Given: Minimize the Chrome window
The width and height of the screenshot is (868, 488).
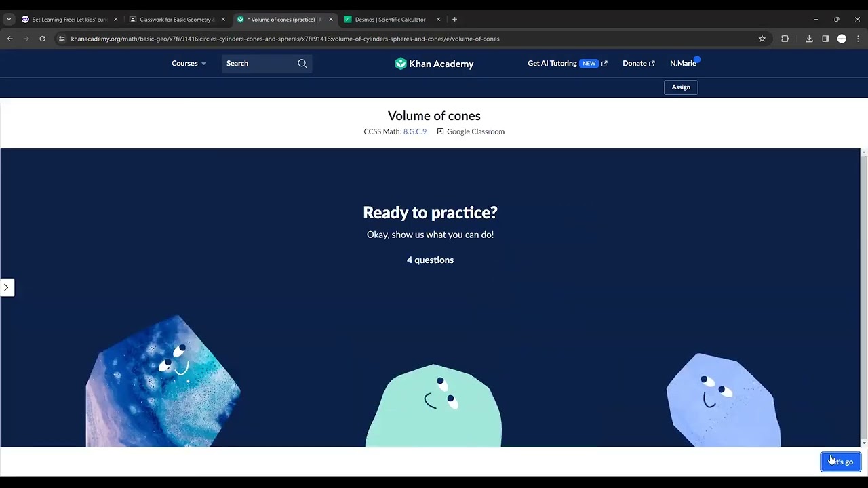Looking at the screenshot, I should pyautogui.click(x=815, y=20).
